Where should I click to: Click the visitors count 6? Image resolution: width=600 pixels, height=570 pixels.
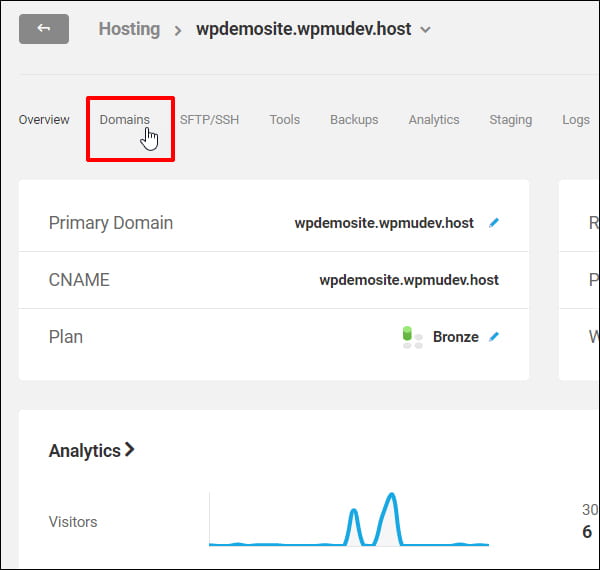click(587, 532)
